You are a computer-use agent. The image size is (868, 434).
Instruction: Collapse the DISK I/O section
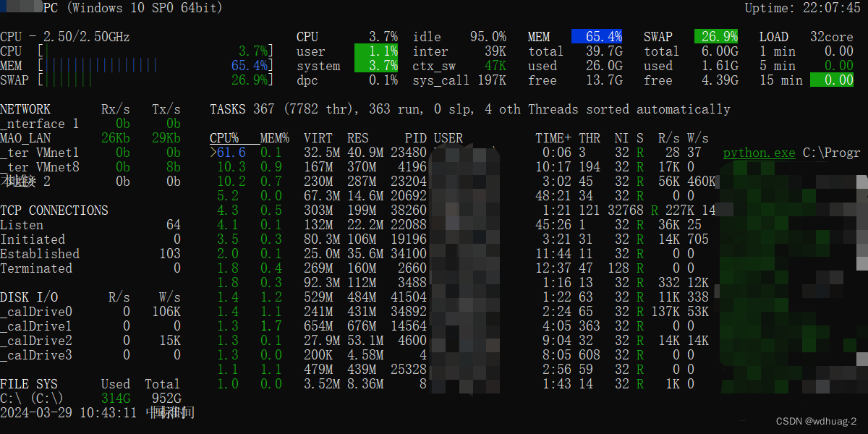coord(29,297)
